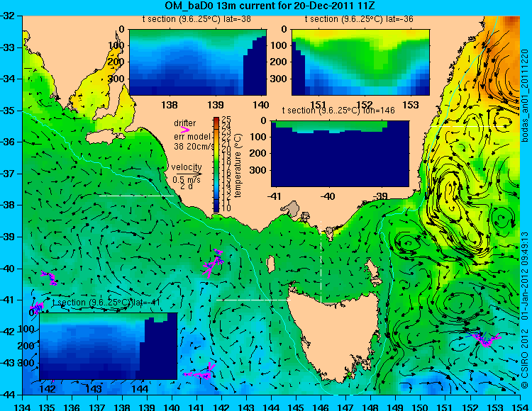Click the "-32" latitude axis label

pos(8,16)
